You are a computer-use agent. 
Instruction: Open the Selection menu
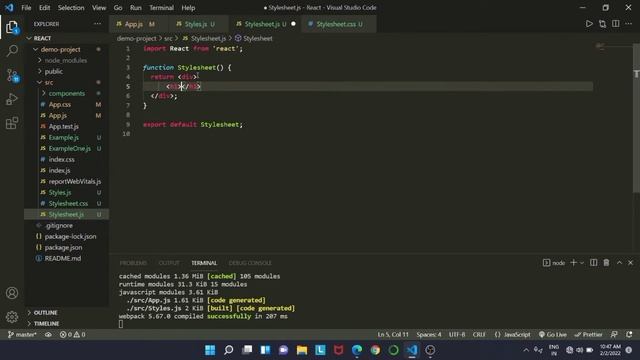pyautogui.click(x=71, y=8)
